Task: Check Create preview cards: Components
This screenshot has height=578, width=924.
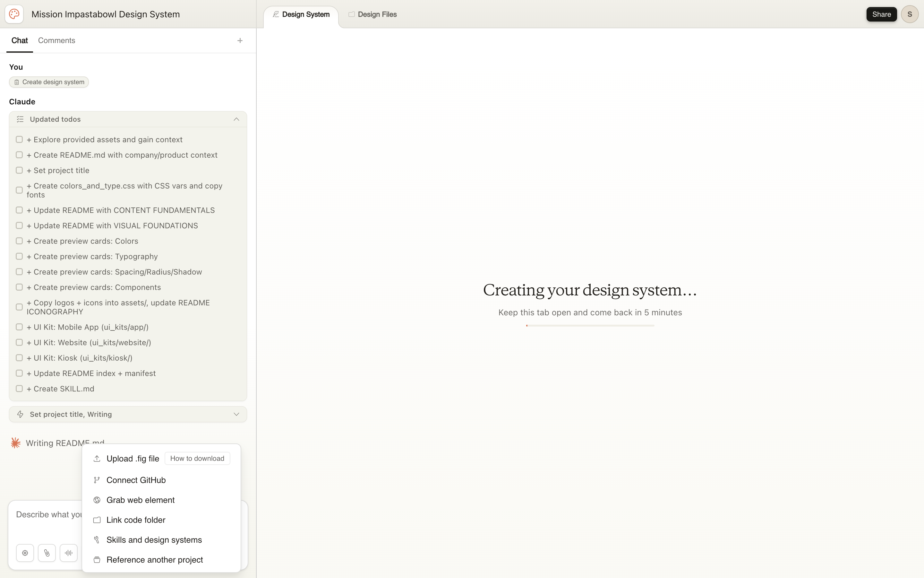Action: pos(19,287)
